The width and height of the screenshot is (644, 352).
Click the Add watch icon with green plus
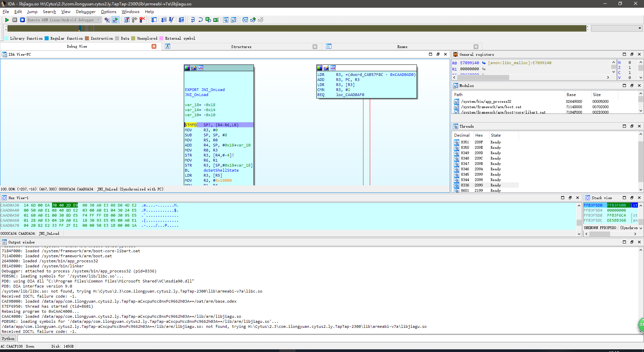point(253,20)
